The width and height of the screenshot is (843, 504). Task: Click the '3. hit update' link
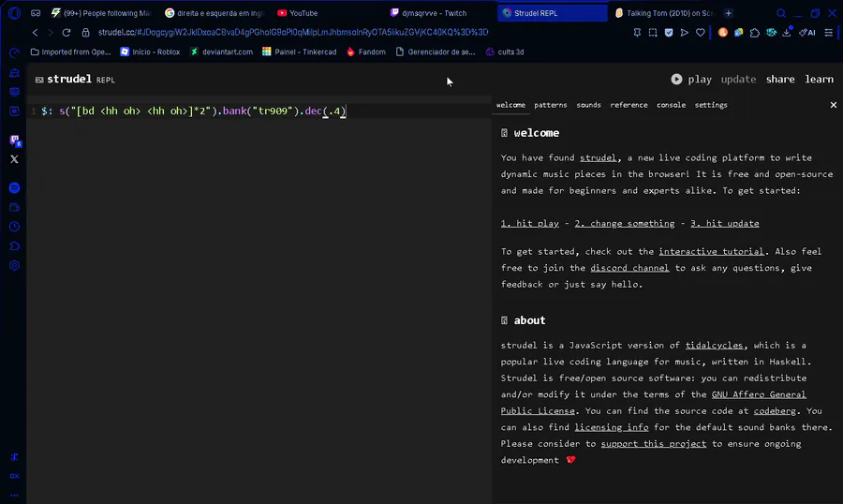tap(724, 223)
